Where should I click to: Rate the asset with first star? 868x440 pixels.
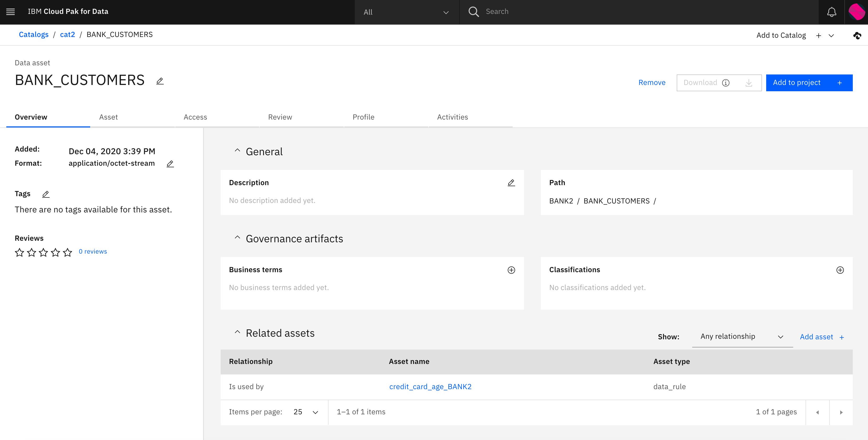[19, 252]
